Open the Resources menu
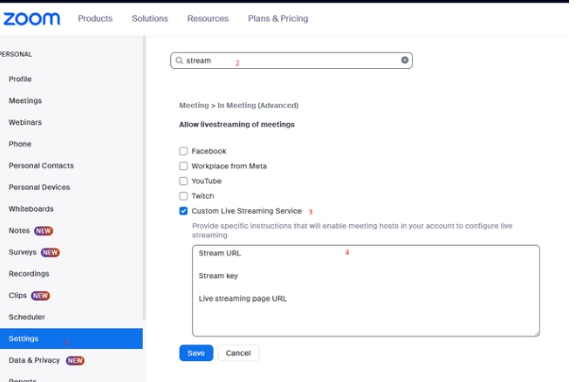The width and height of the screenshot is (588, 382). point(208,18)
